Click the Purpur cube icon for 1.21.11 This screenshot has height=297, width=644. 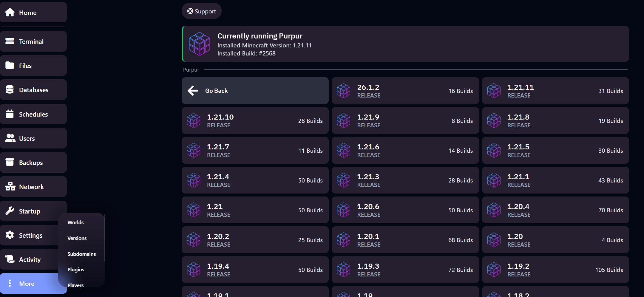(494, 91)
